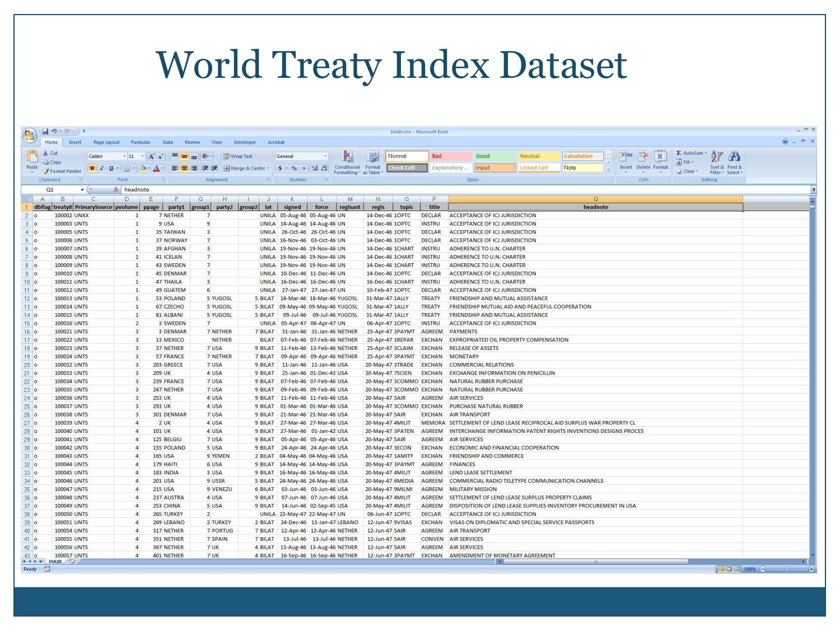This screenshot has height=630, width=840.
Task: Switch to the Data ribbon tab
Action: coord(168,142)
